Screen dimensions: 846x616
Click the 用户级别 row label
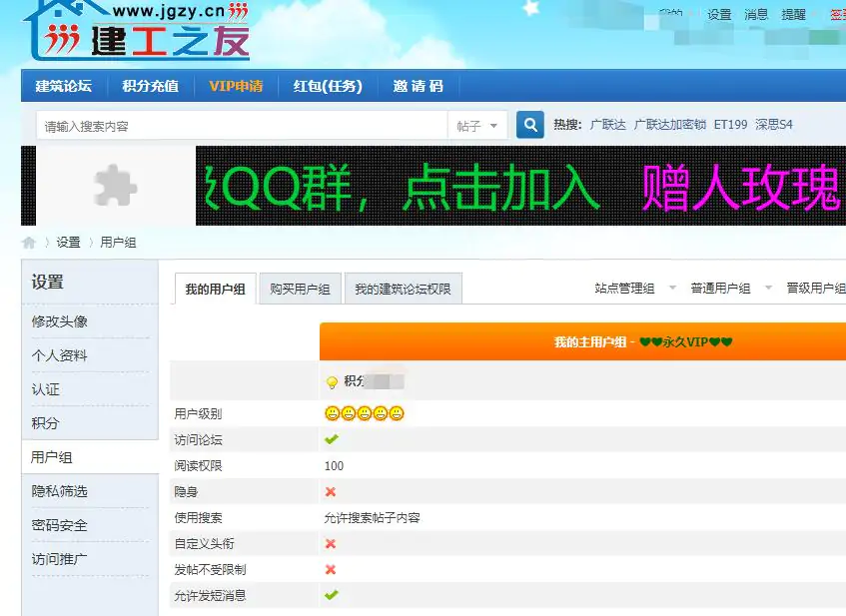198,413
